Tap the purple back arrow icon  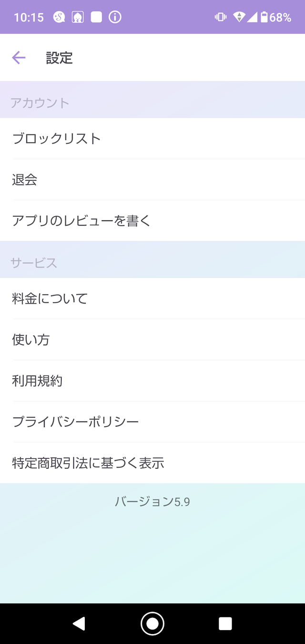coord(19,58)
